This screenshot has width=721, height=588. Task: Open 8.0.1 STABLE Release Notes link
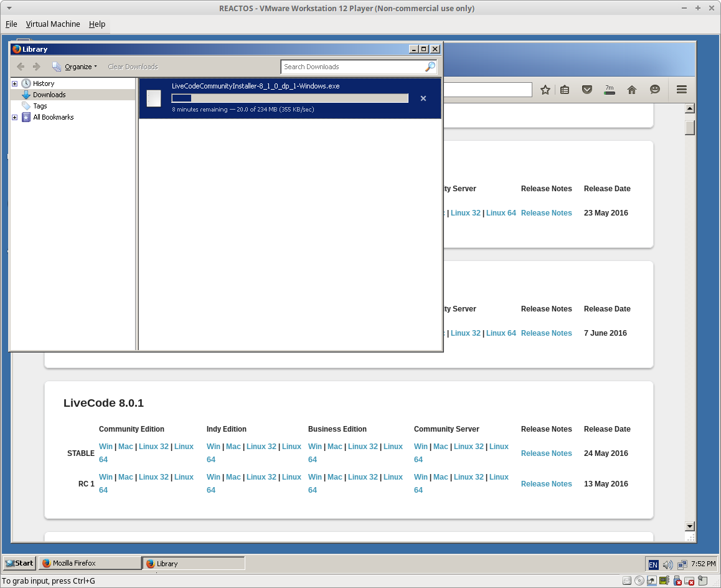pos(546,453)
